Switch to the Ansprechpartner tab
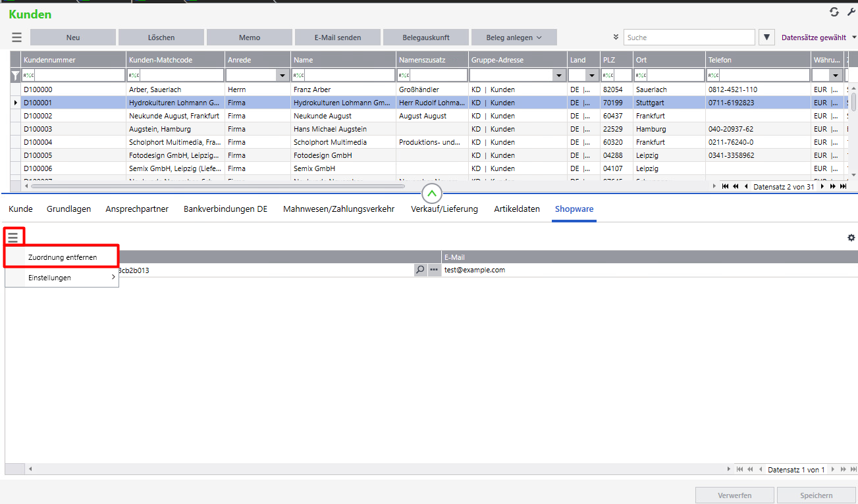Image resolution: width=858 pixels, height=504 pixels. 137,209
